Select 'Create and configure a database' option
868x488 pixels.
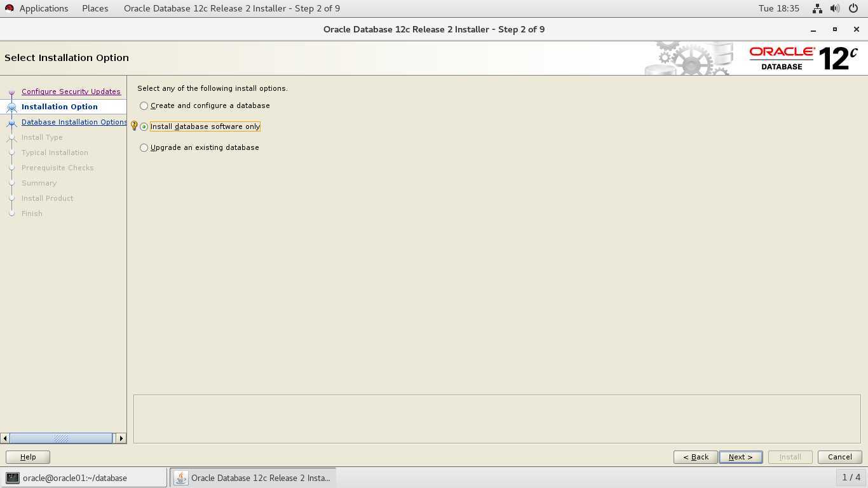205,105
